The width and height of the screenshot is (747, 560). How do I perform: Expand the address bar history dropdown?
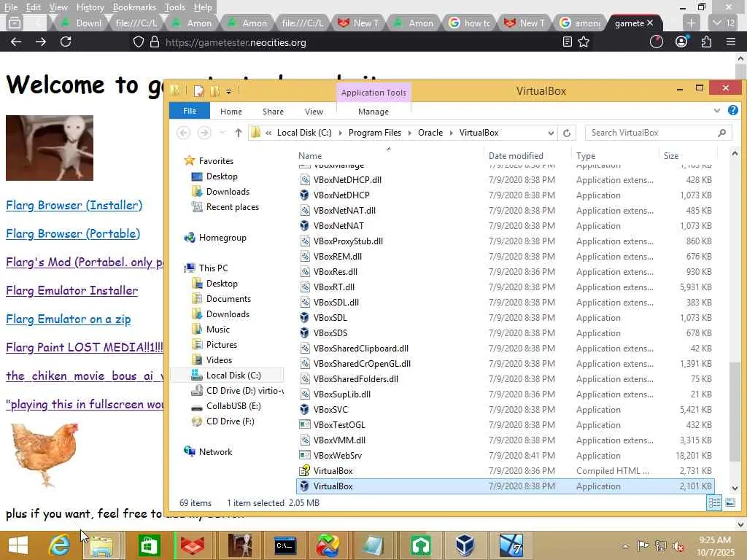point(551,133)
